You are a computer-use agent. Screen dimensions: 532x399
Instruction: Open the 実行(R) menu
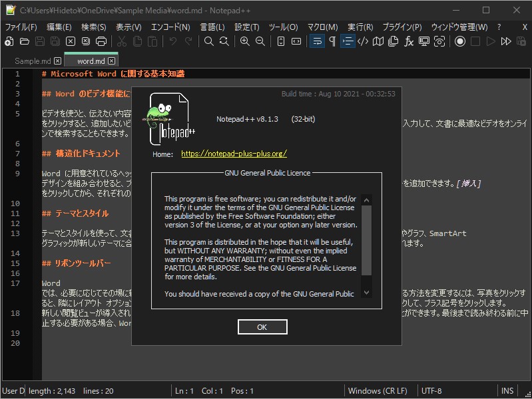click(x=360, y=27)
